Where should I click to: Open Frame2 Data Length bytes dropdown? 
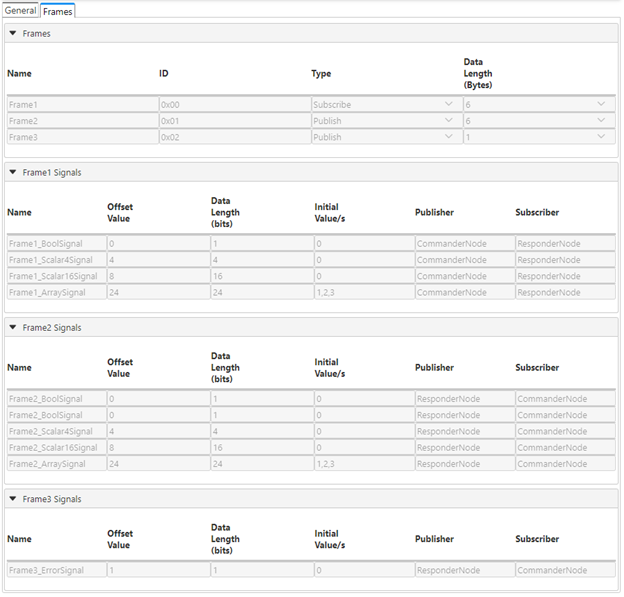(539, 121)
